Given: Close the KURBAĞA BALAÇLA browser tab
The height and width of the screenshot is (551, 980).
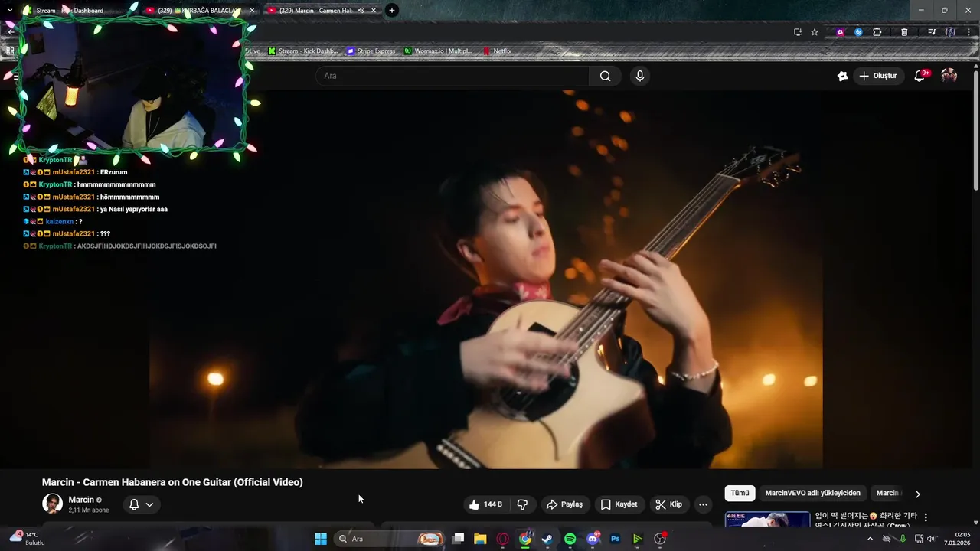Looking at the screenshot, I should coord(252,11).
